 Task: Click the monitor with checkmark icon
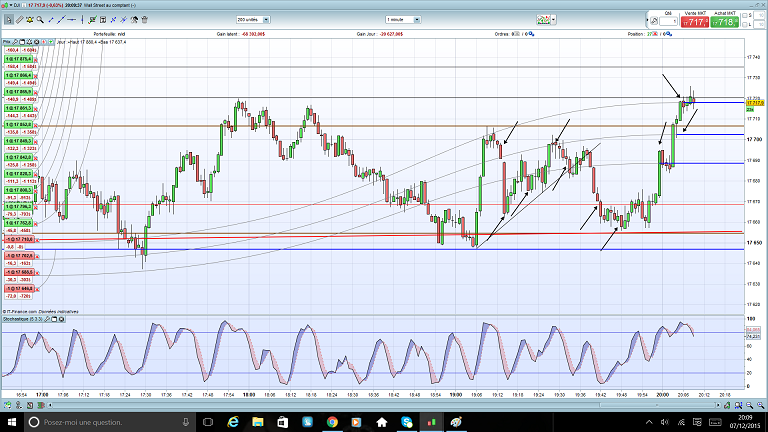tap(92, 20)
